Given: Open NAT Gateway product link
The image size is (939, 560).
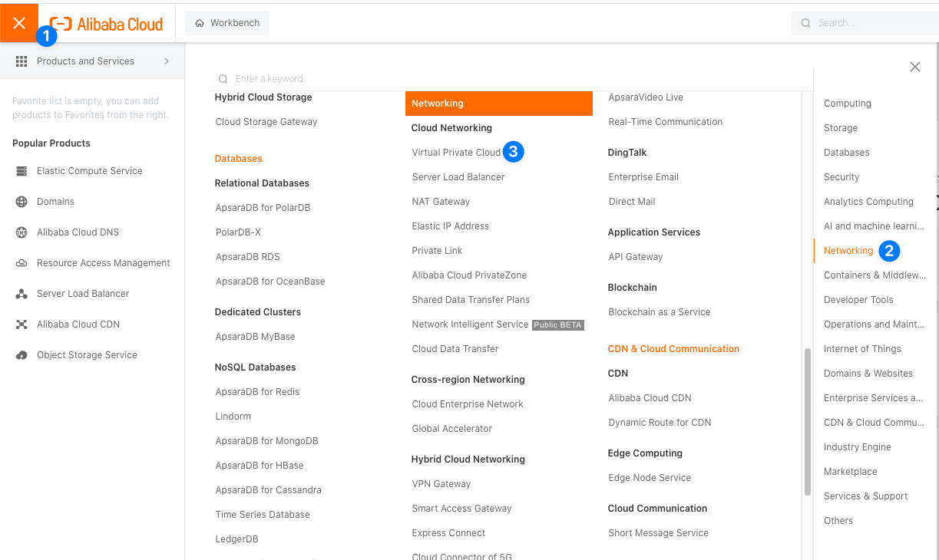Looking at the screenshot, I should click(441, 202).
